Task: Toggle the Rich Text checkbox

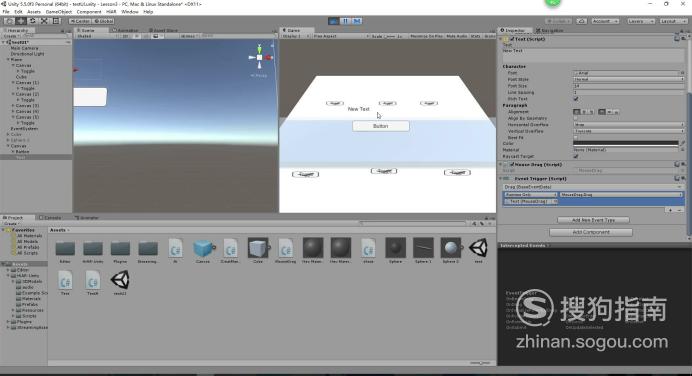Action: [x=576, y=99]
